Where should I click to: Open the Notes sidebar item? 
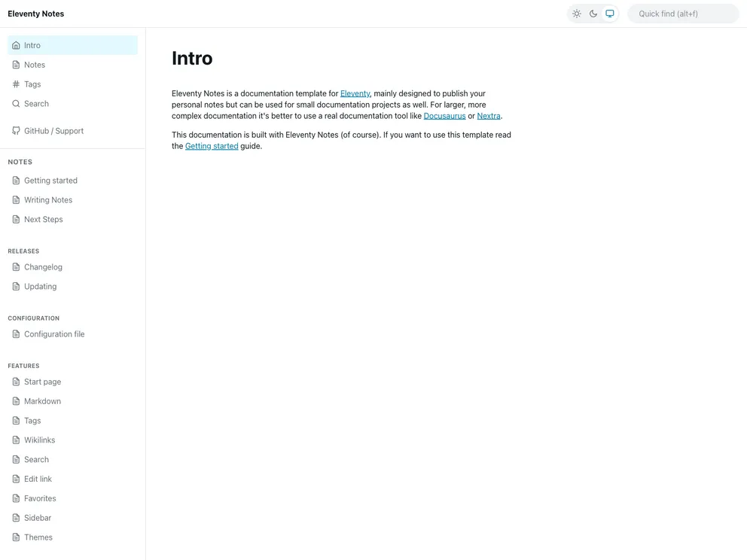tap(73, 65)
